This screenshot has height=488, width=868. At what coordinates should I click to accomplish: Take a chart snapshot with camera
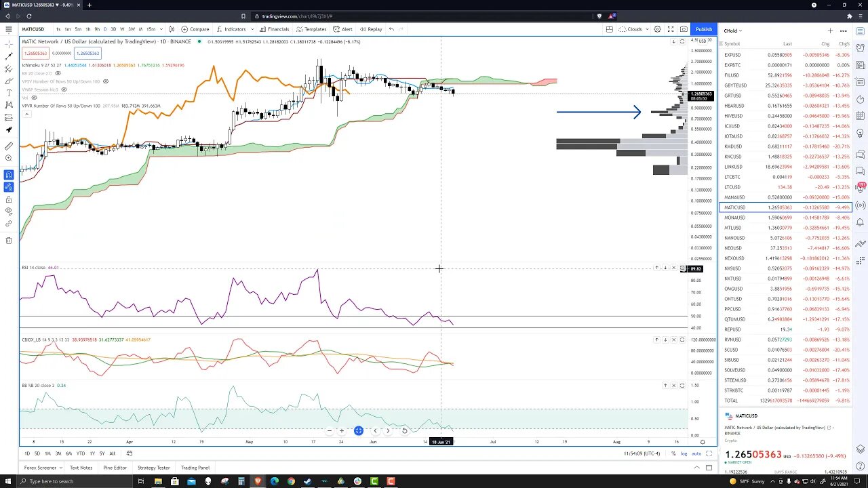(x=684, y=29)
